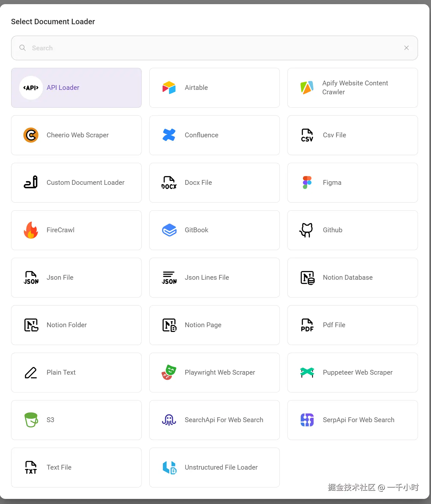Select the Playwright Web Scraper label

click(220, 372)
